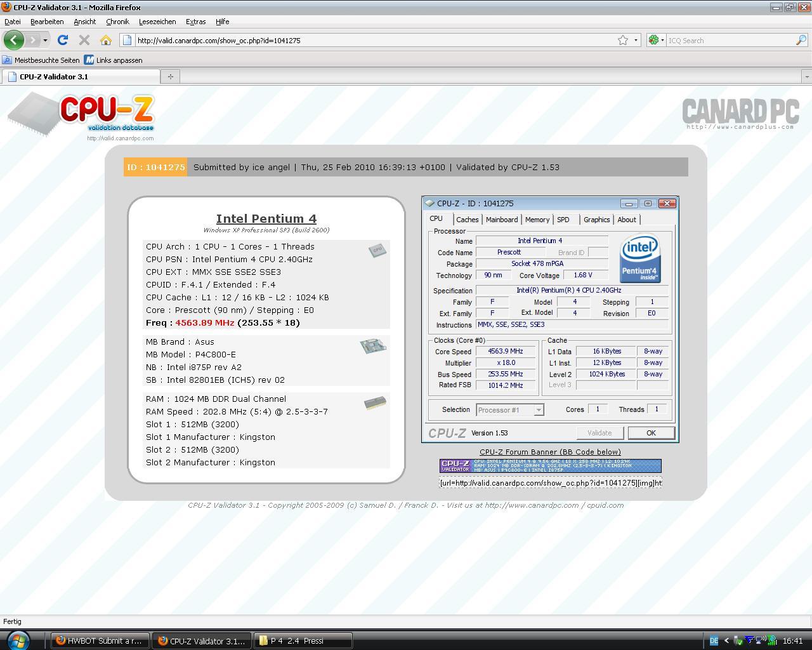Select the CPU-Z Validator 3.1 tab

pos(81,76)
